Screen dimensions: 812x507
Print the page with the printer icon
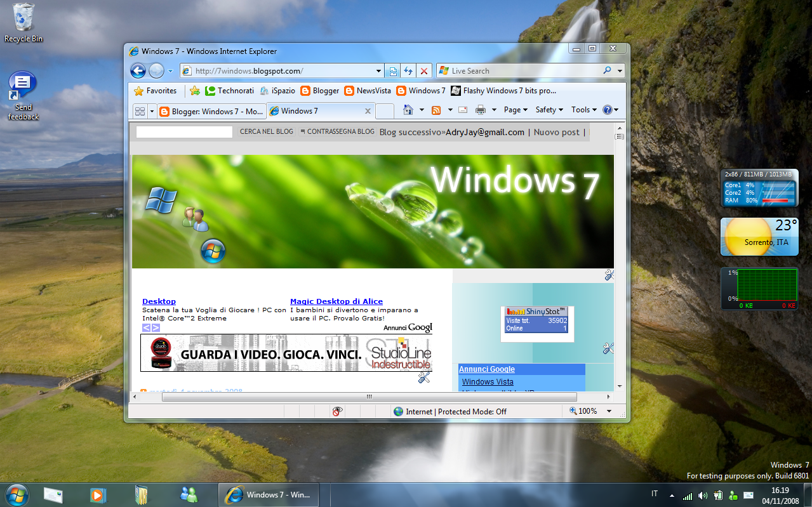coord(481,110)
